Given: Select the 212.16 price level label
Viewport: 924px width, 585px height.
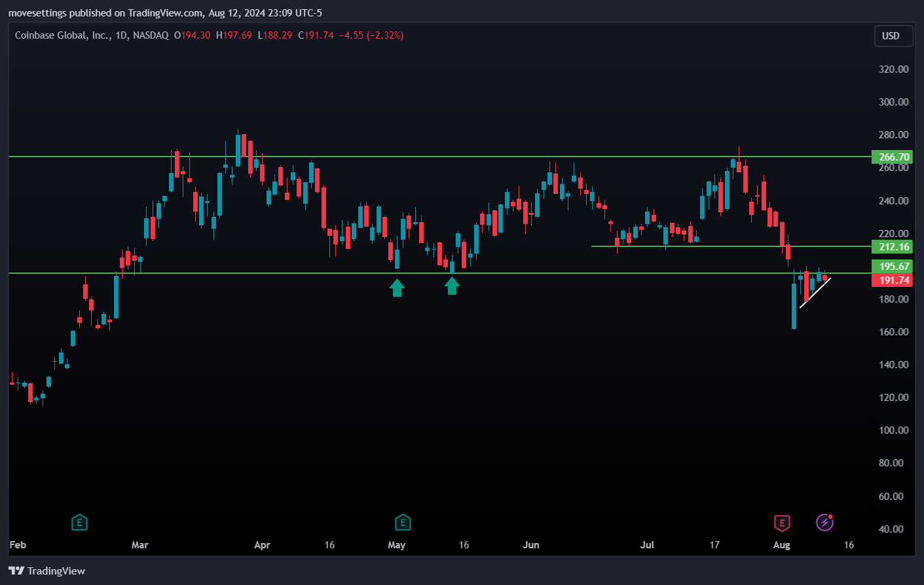Looking at the screenshot, I should pos(892,247).
